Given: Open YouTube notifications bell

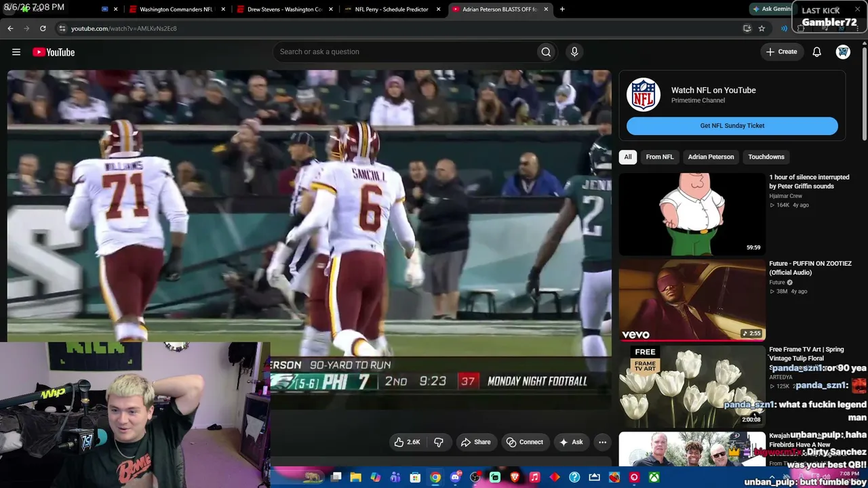Looking at the screenshot, I should point(817,52).
